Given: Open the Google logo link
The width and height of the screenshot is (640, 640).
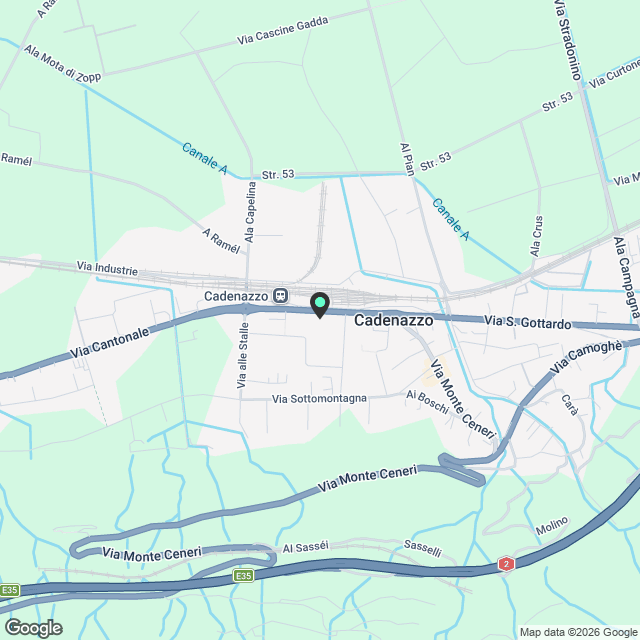Looking at the screenshot, I should point(34,628).
